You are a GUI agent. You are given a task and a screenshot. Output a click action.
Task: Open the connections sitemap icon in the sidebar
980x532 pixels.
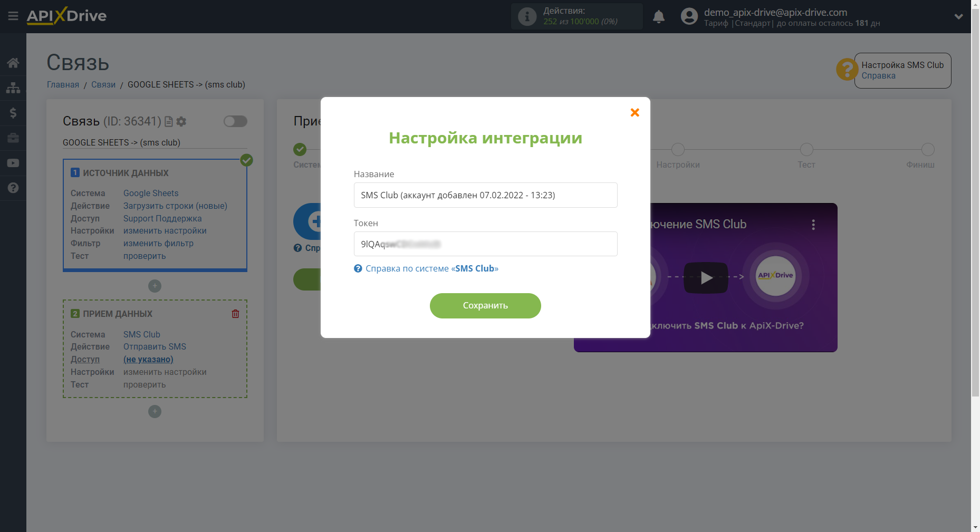(13, 88)
